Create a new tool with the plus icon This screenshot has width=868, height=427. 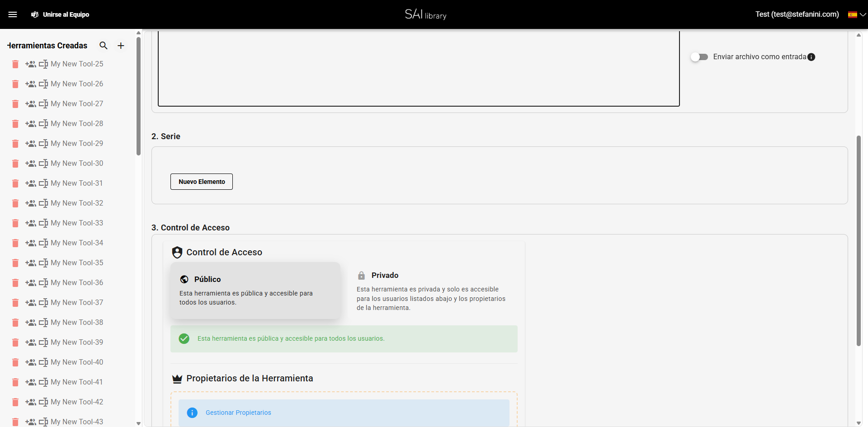pos(120,45)
